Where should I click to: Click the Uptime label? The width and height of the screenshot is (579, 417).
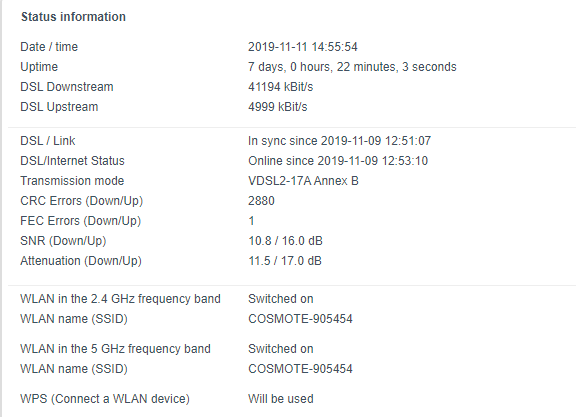point(39,67)
